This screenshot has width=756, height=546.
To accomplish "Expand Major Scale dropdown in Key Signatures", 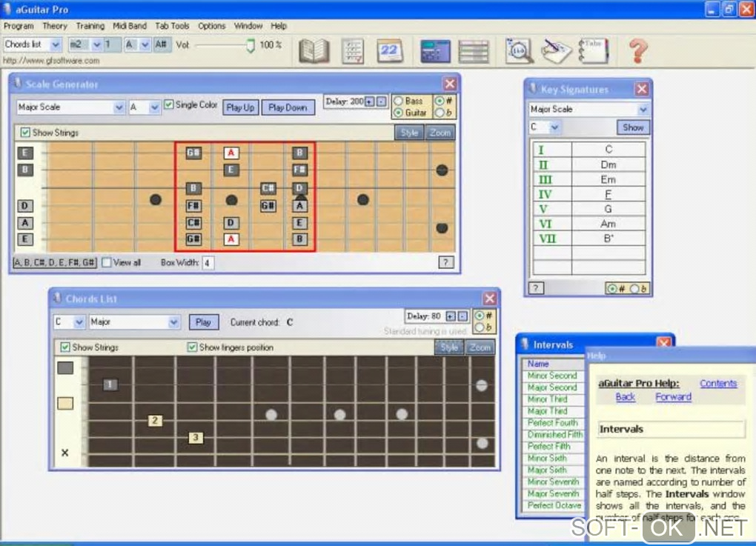I will (643, 110).
